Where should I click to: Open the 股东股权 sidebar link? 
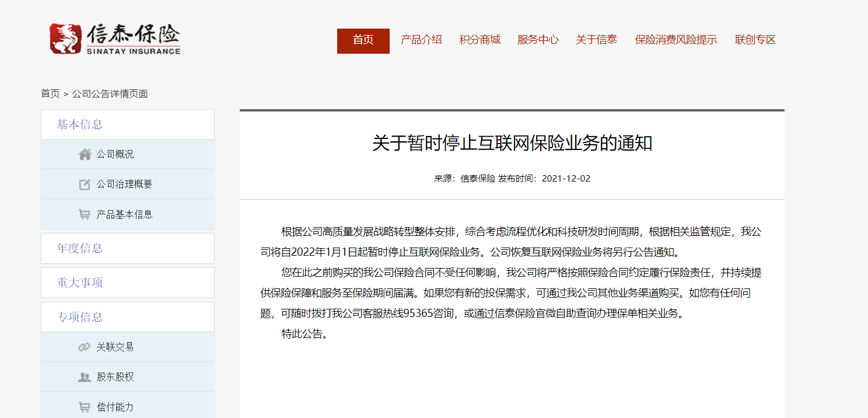coord(115,377)
